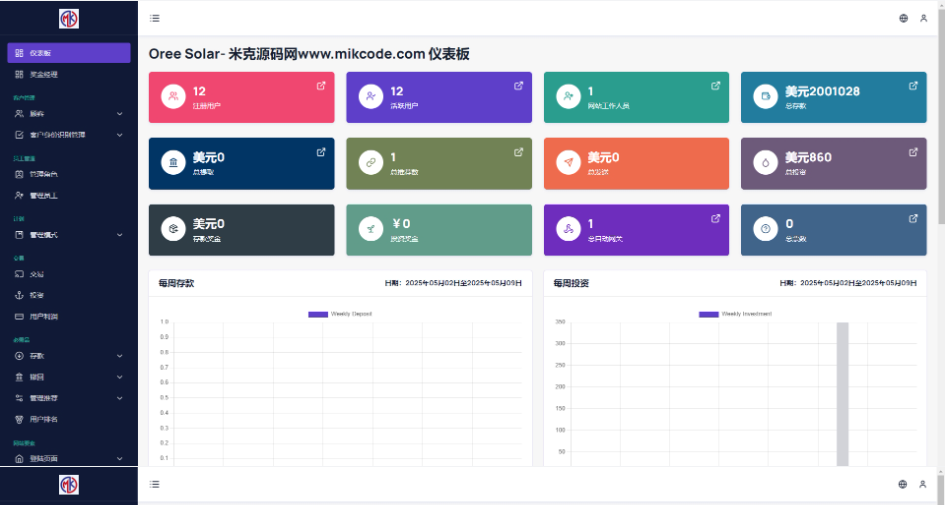Click the globe icon in the bottom duplicate header

(x=903, y=484)
